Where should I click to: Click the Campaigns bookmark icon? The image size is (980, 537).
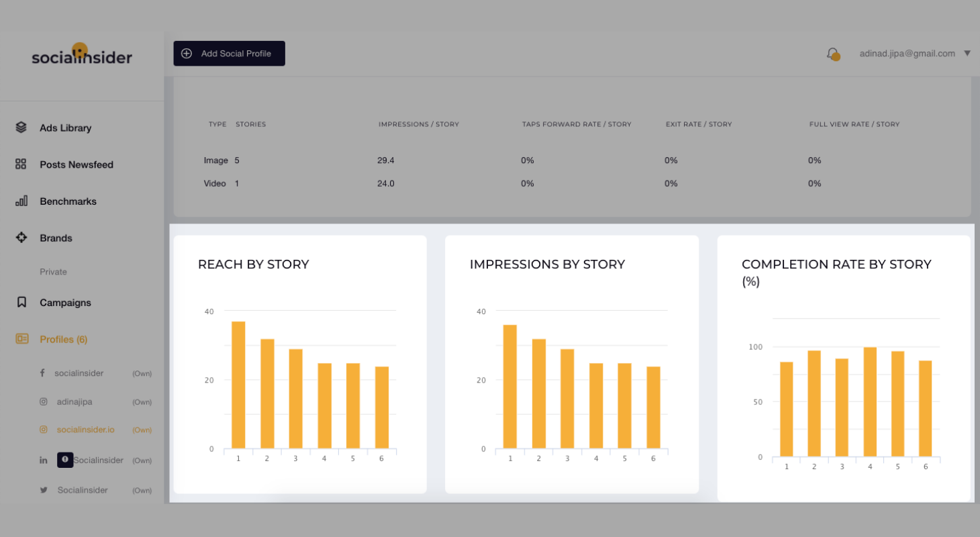point(21,302)
